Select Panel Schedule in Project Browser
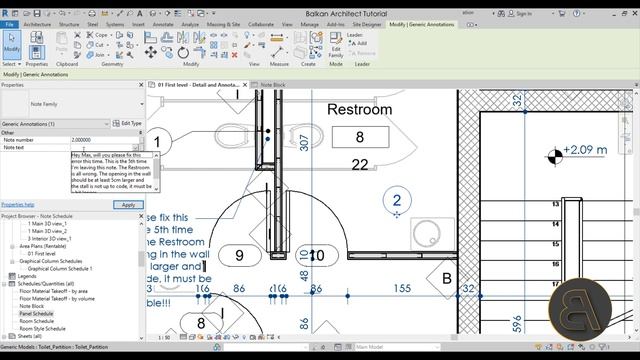 [36, 314]
